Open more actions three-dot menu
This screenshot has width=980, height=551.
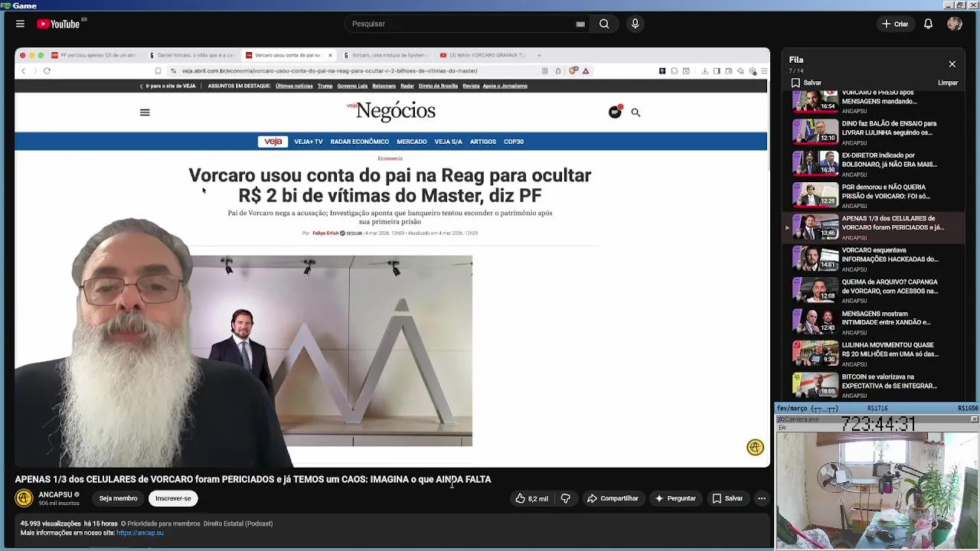click(761, 498)
